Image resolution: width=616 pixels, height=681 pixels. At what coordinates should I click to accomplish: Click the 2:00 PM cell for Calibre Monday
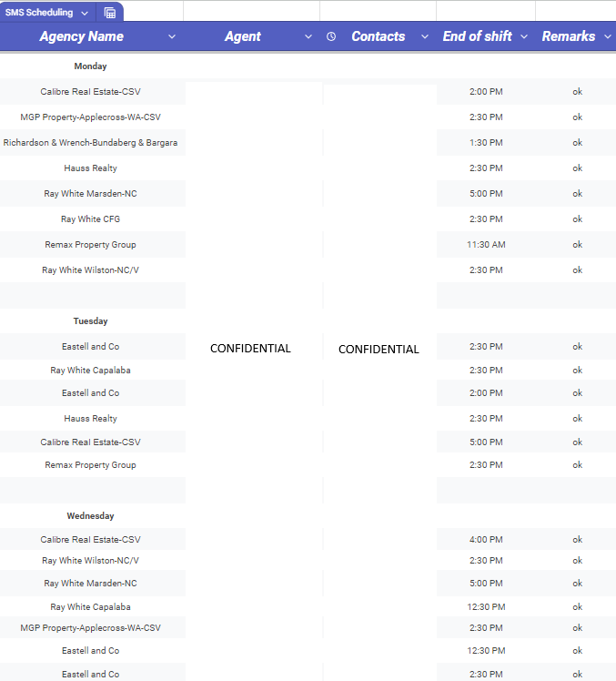pos(486,92)
